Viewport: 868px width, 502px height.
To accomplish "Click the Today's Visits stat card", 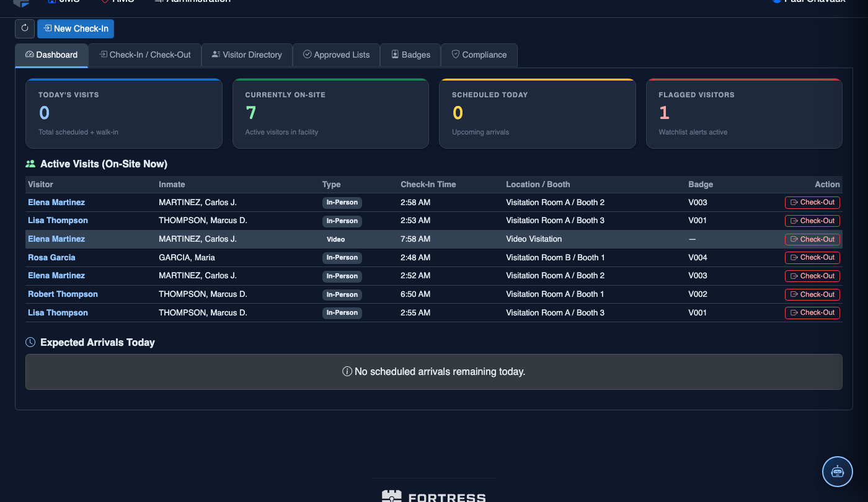I will pos(124,113).
